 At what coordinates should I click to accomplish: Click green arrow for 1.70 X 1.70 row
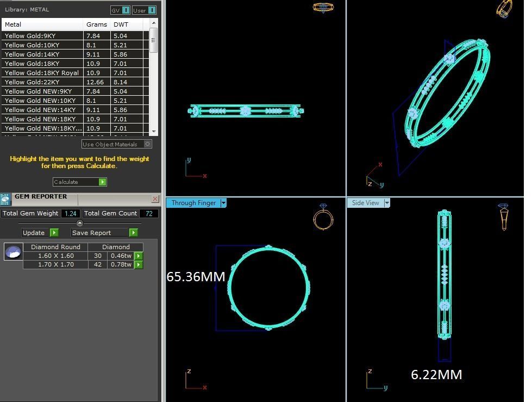[x=139, y=264]
